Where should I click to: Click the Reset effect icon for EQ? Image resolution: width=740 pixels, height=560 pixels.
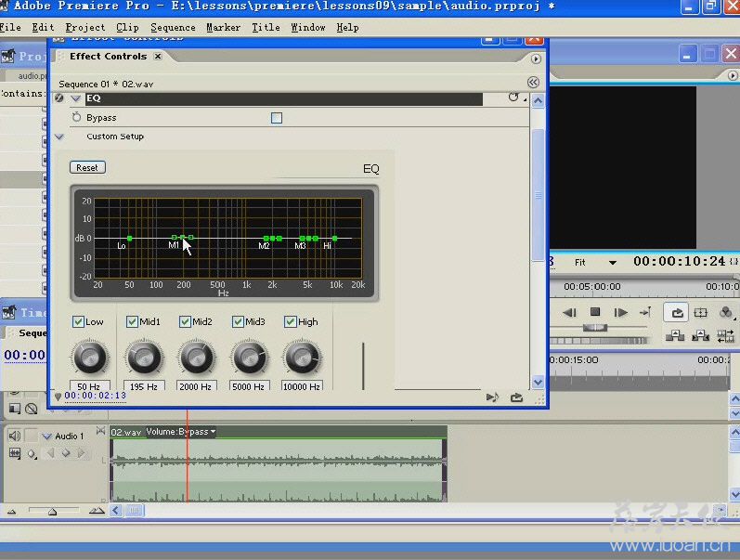pos(513,98)
